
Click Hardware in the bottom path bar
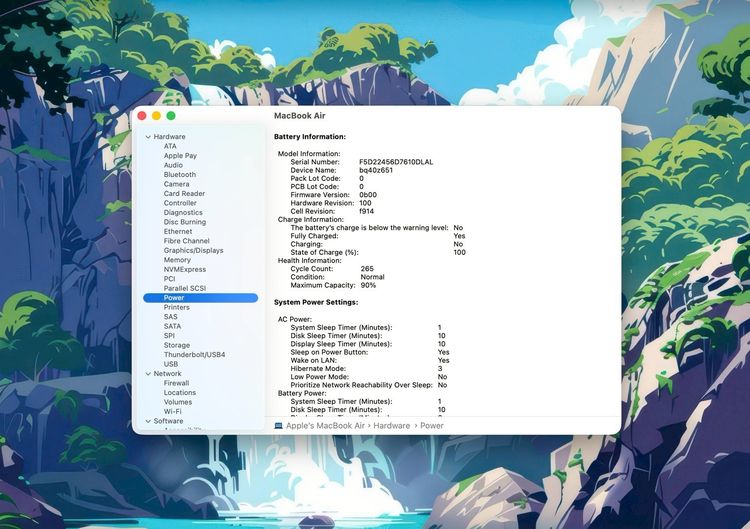[392, 426]
